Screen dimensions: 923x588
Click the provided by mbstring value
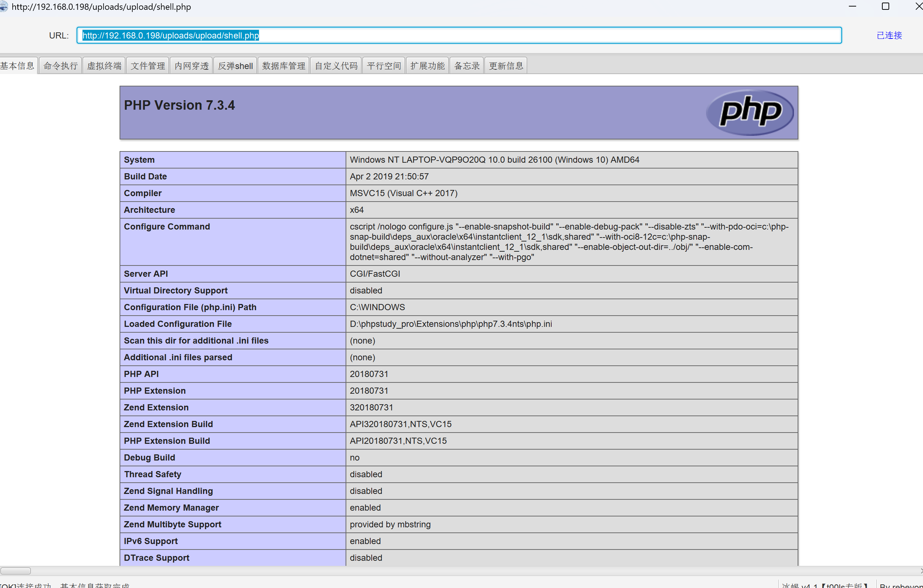click(390, 524)
